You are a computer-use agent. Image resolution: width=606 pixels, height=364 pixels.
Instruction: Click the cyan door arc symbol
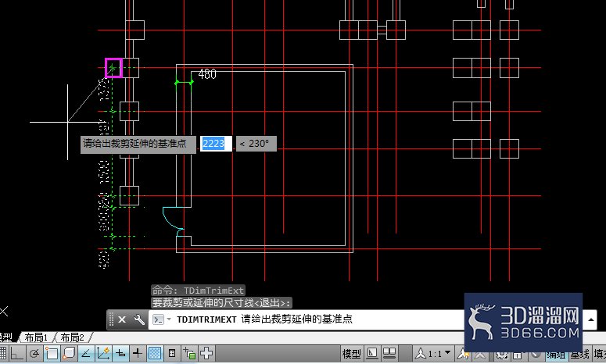[x=173, y=222]
